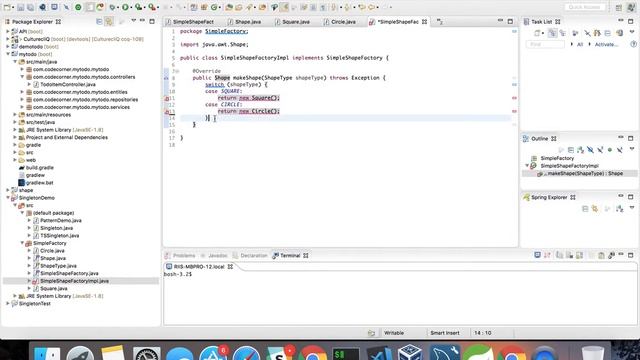Click the Save icon in the main toolbar
Screen dimensions: 640x360
(20, 7)
